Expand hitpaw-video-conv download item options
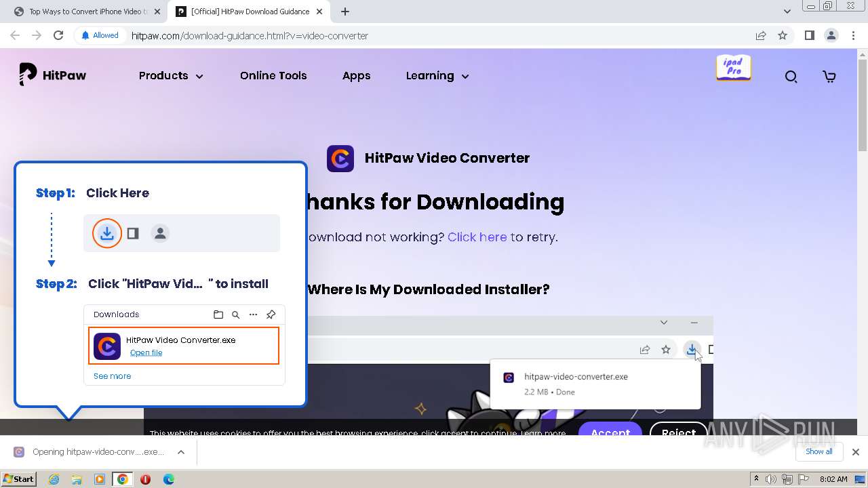Screen dimensions: 868x488 (x=181, y=452)
